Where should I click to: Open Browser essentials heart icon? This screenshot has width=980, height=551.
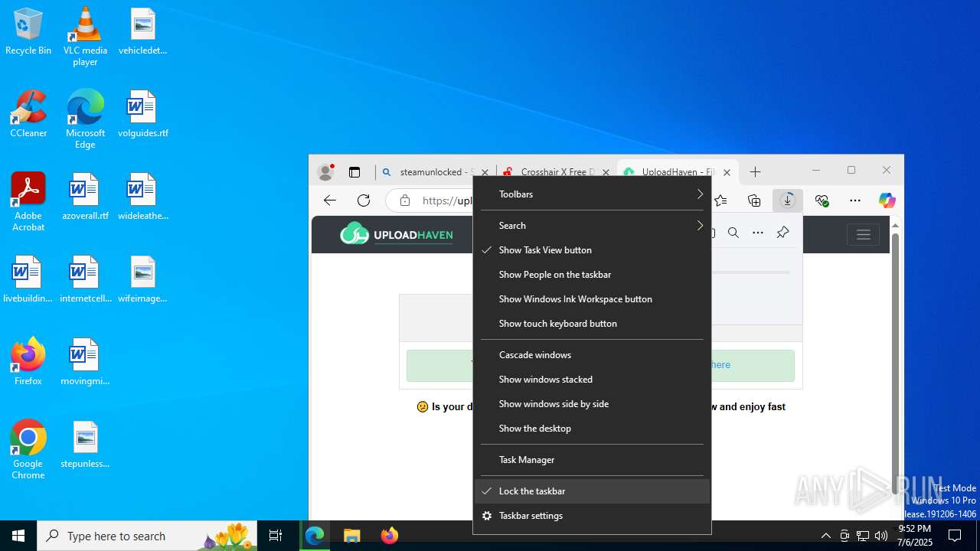pos(822,201)
